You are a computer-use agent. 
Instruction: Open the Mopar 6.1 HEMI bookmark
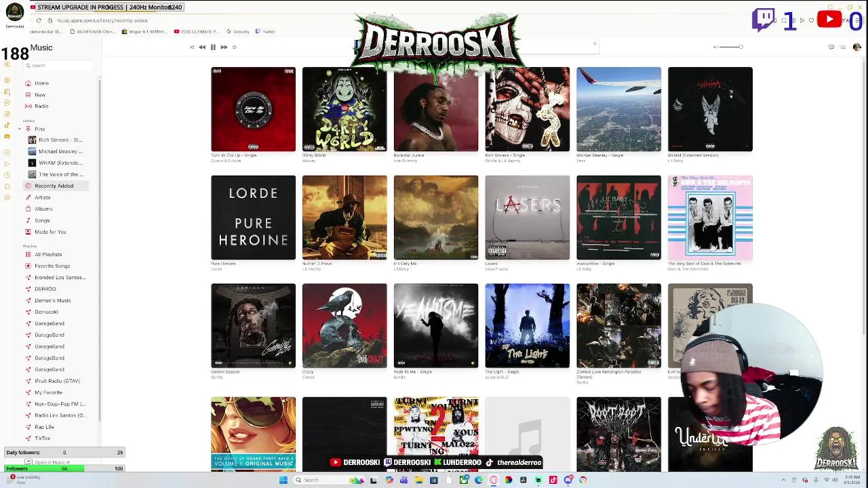(144, 31)
